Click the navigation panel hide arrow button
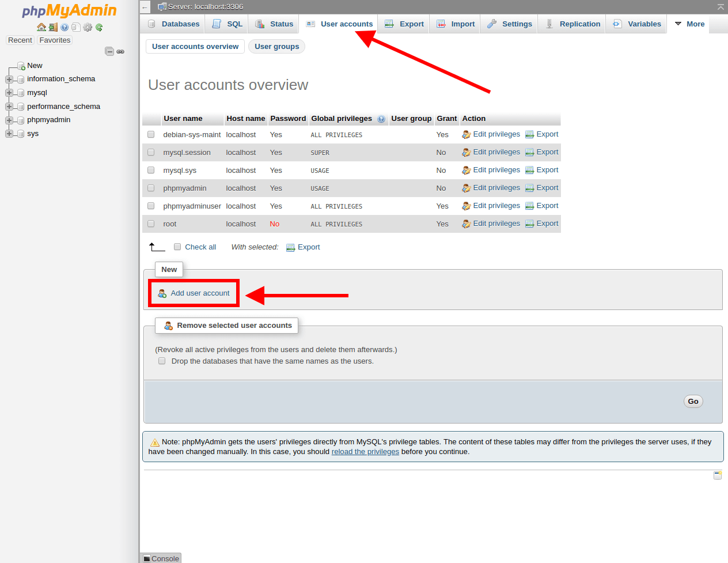 coord(145,7)
